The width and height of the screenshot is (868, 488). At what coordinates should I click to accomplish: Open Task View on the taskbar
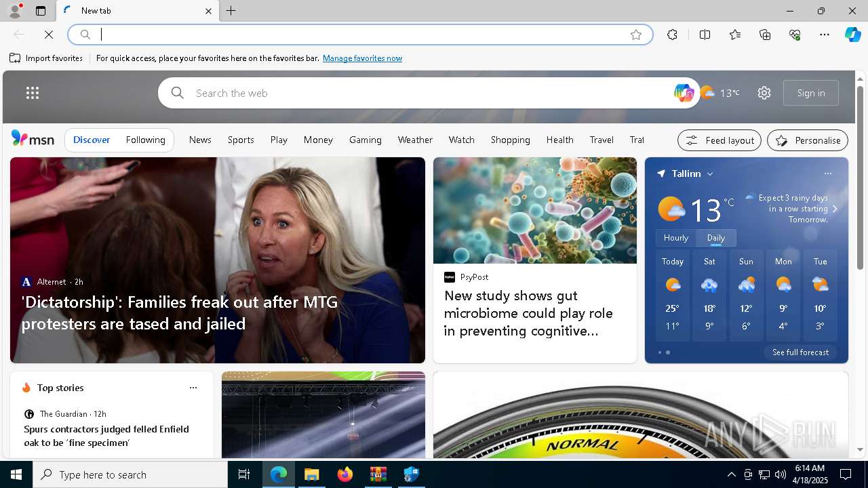click(x=244, y=474)
